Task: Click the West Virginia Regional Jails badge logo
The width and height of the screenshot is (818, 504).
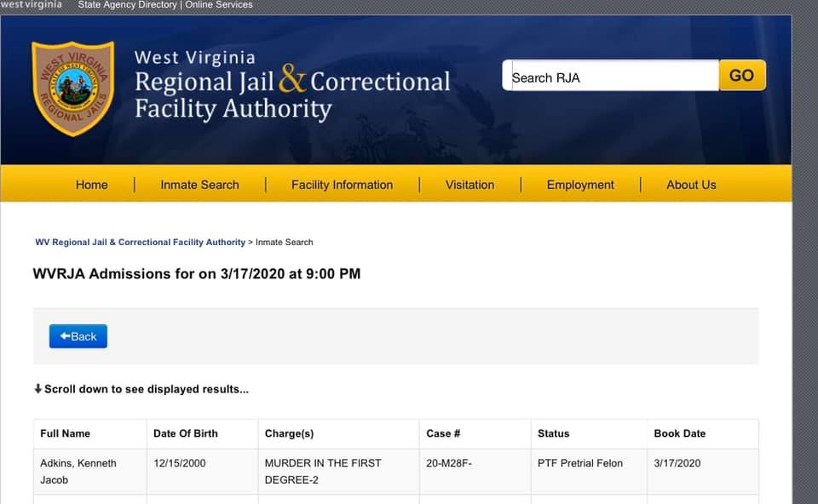Action: click(73, 89)
